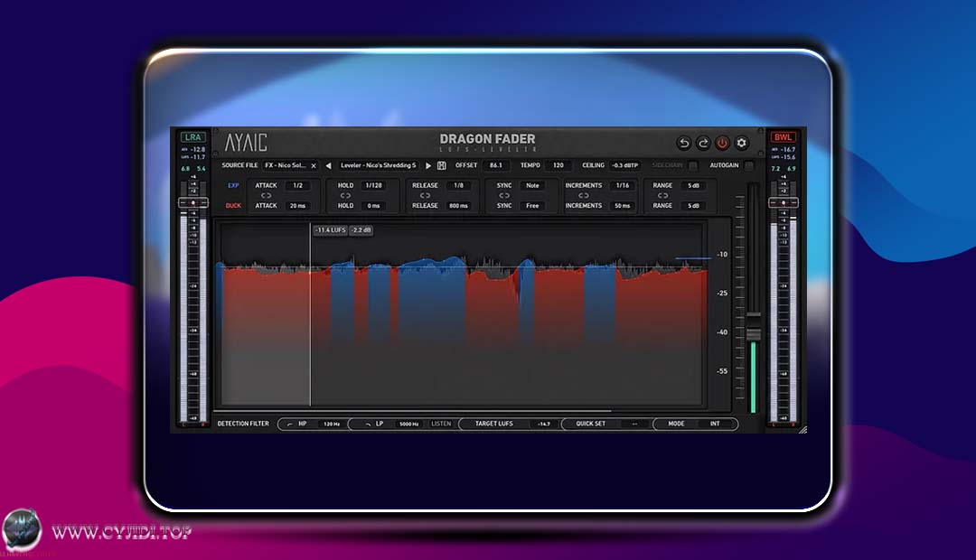Click the AYAIC logo
The height and width of the screenshot is (560, 976).
point(246,143)
